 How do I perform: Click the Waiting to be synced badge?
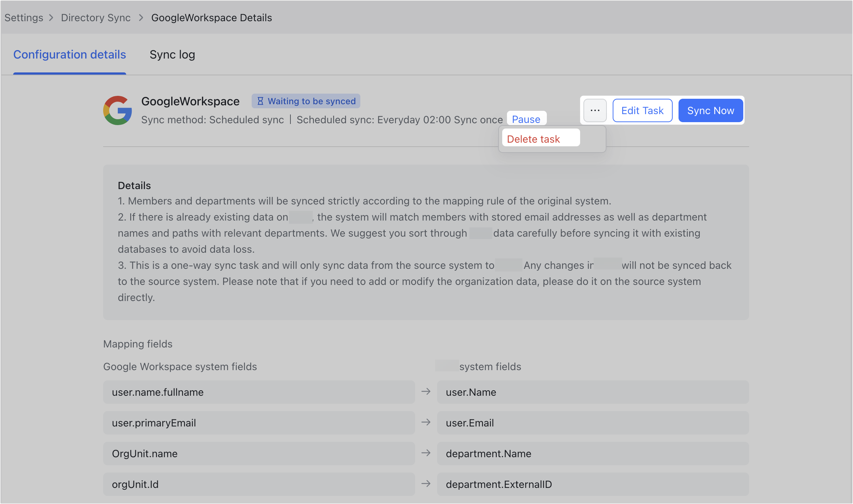[306, 101]
